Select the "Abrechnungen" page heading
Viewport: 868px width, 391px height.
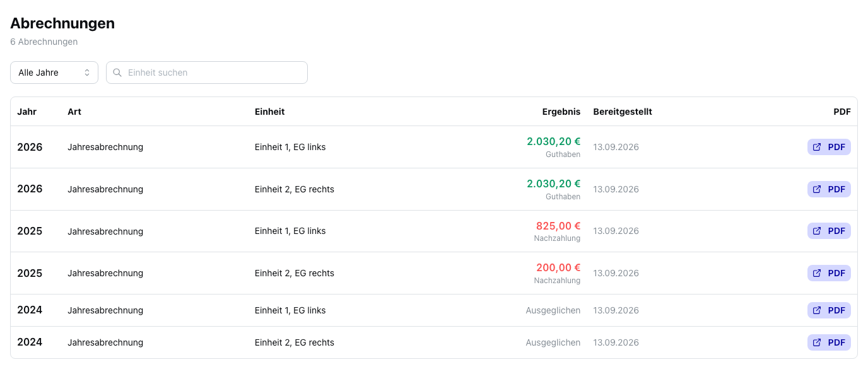[x=62, y=23]
